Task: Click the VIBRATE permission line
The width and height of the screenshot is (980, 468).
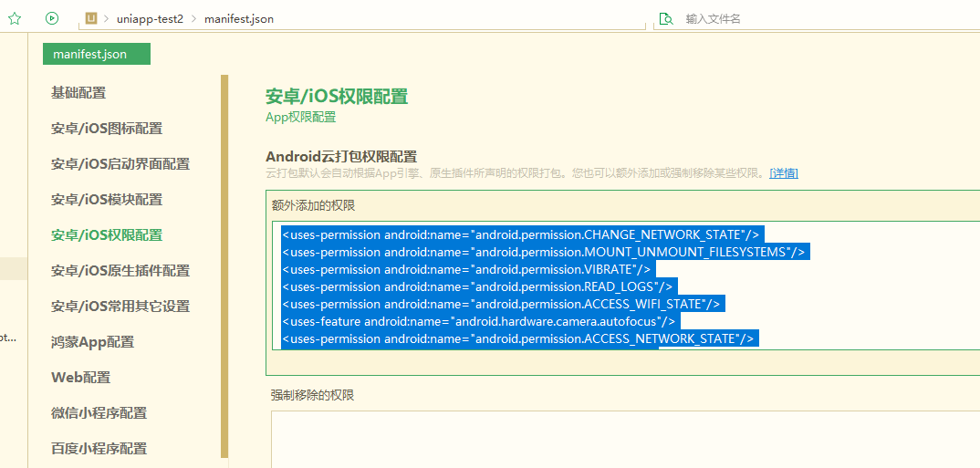Action: pyautogui.click(x=469, y=269)
